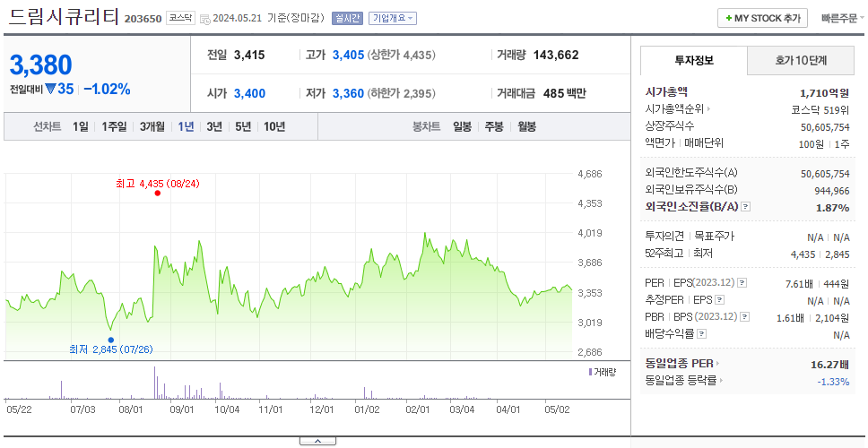Click the 시가 value 3,400

[x=249, y=93]
